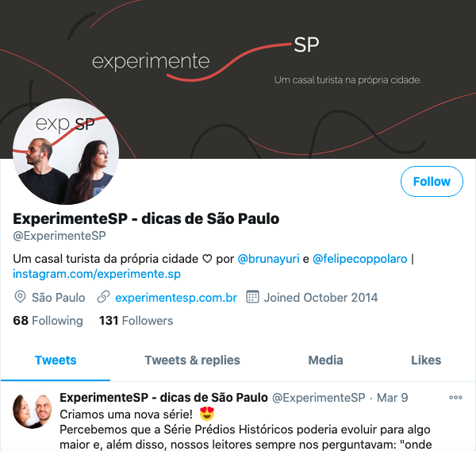Click the link chain icon
This screenshot has height=451, width=476.
coord(103,297)
